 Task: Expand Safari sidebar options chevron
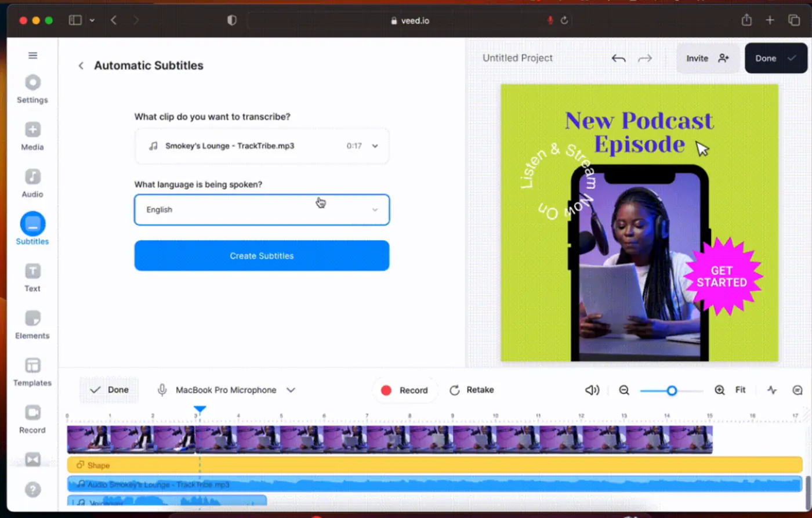click(92, 20)
